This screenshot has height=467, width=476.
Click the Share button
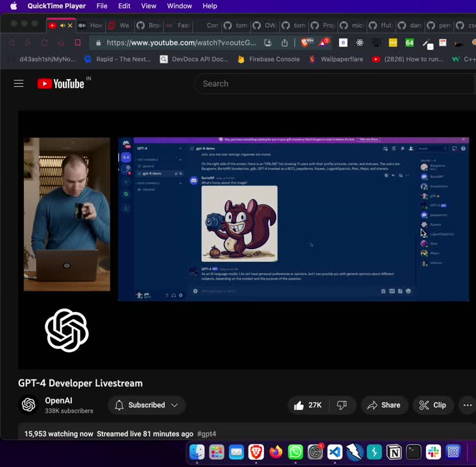(x=384, y=405)
